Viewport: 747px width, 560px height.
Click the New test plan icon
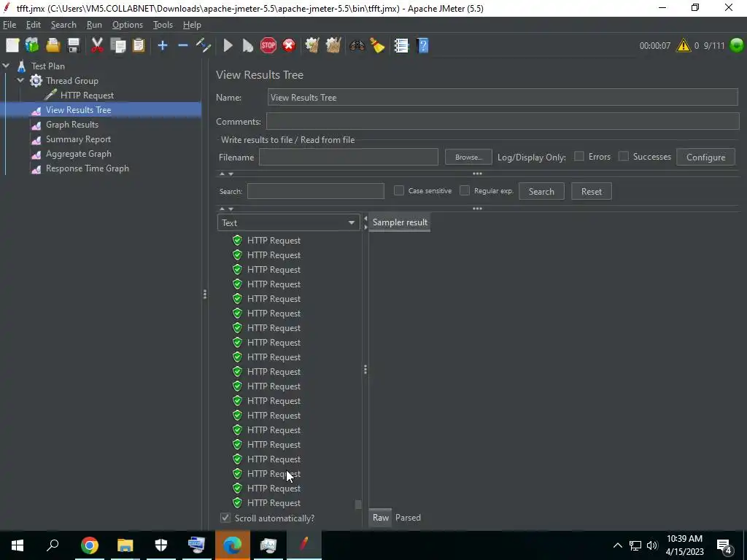tap(12, 45)
